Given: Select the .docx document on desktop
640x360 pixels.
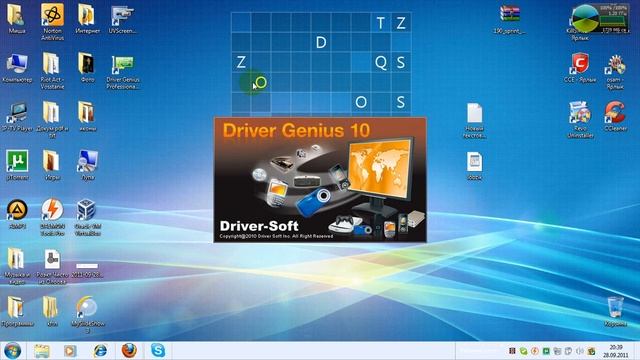Looking at the screenshot, I should click(x=474, y=166).
